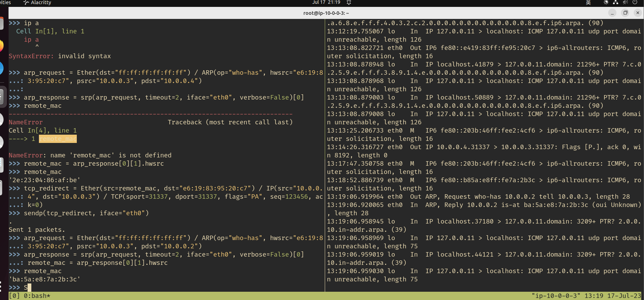Minimize the root@ip-10-0-0-3 terminal window

click(612, 13)
